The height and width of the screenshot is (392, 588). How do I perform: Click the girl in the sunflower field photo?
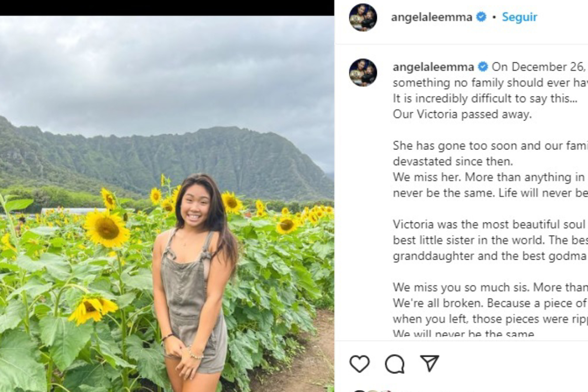tap(195, 283)
